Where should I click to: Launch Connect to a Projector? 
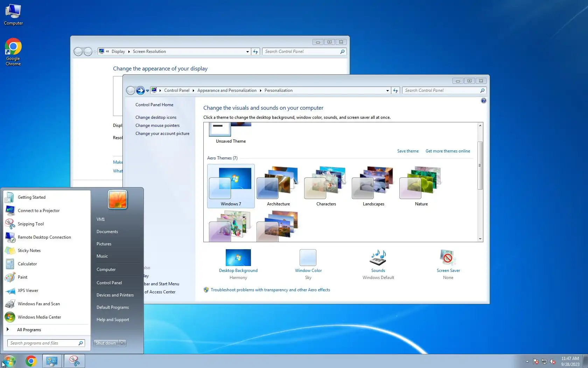pyautogui.click(x=47, y=211)
